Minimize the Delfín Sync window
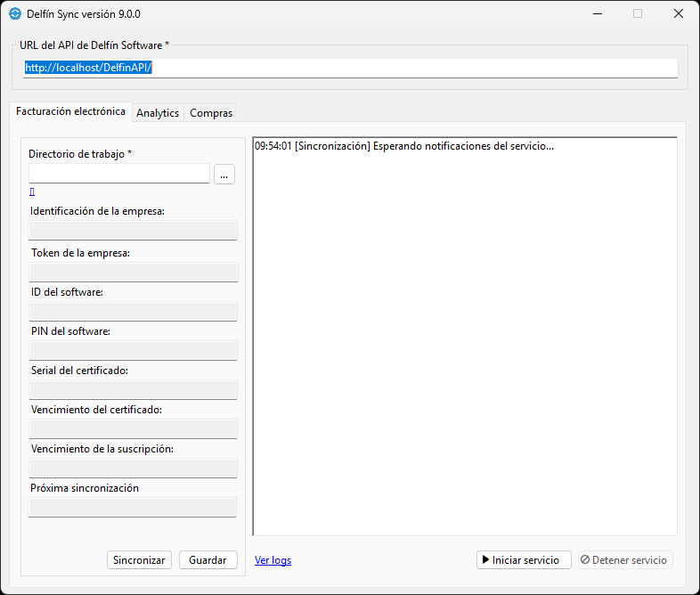This screenshot has height=595, width=700. (598, 14)
